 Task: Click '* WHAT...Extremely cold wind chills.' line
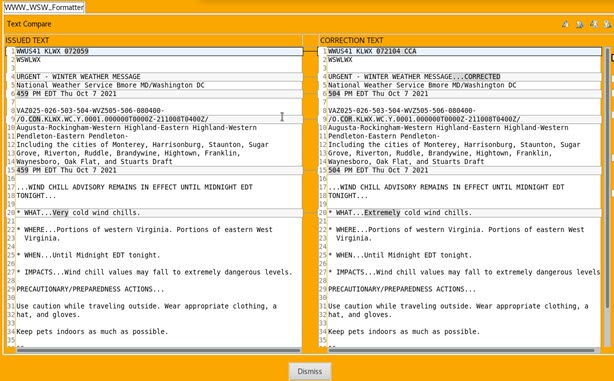[x=400, y=213]
